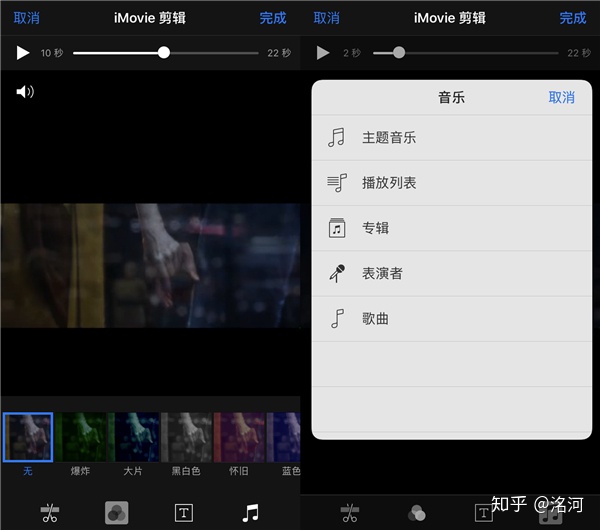The width and height of the screenshot is (600, 530).
Task: Apply the 爆炸 filter thumbnail
Action: [81, 437]
